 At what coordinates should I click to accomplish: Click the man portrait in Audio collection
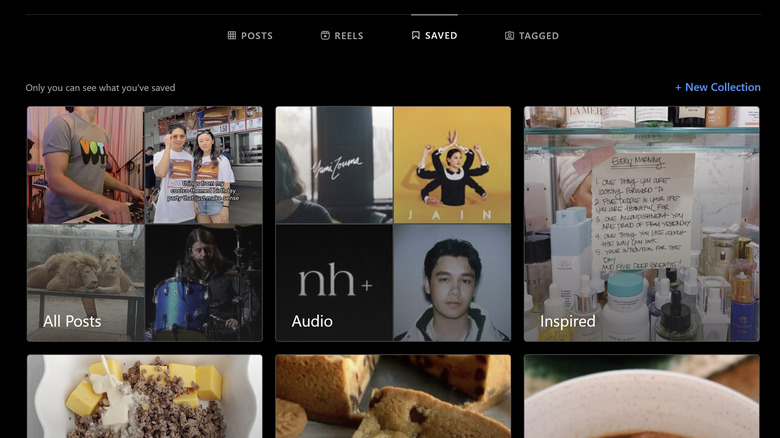(452, 283)
